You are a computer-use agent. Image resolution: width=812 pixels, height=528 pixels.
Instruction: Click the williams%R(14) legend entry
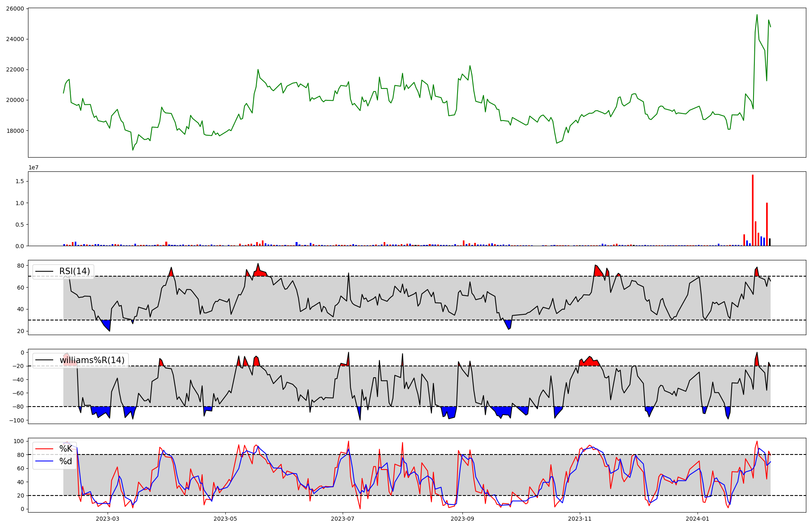[92, 360]
